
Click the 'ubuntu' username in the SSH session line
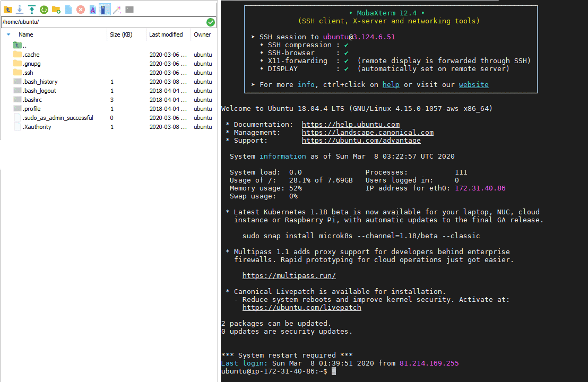click(x=335, y=37)
